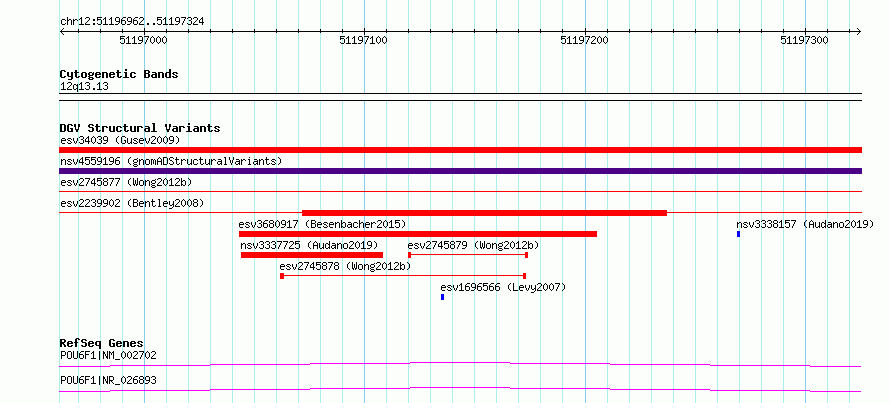Viewport: 890px width, 403px height.
Task: Open the esv2745877 (Wong2012b) label
Action: [126, 182]
